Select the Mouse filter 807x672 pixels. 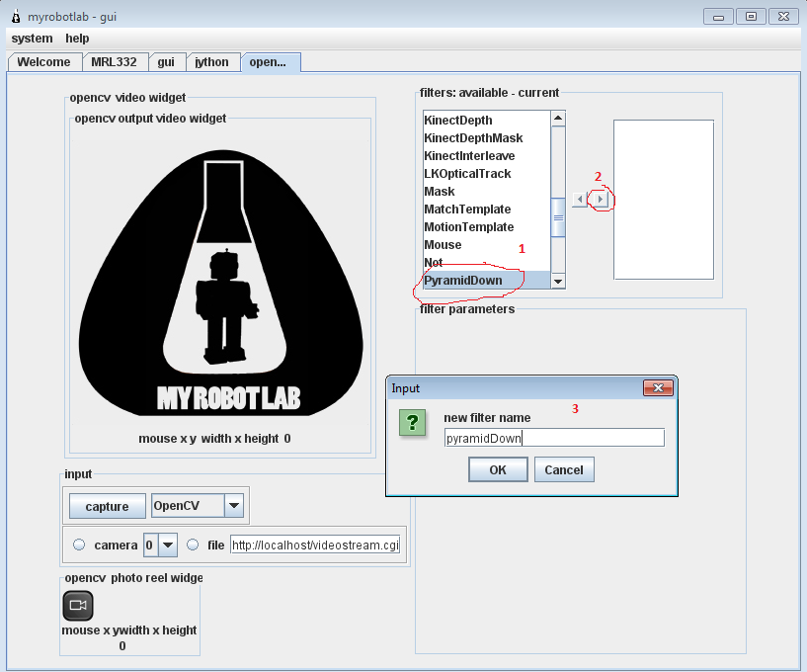[x=486, y=245]
